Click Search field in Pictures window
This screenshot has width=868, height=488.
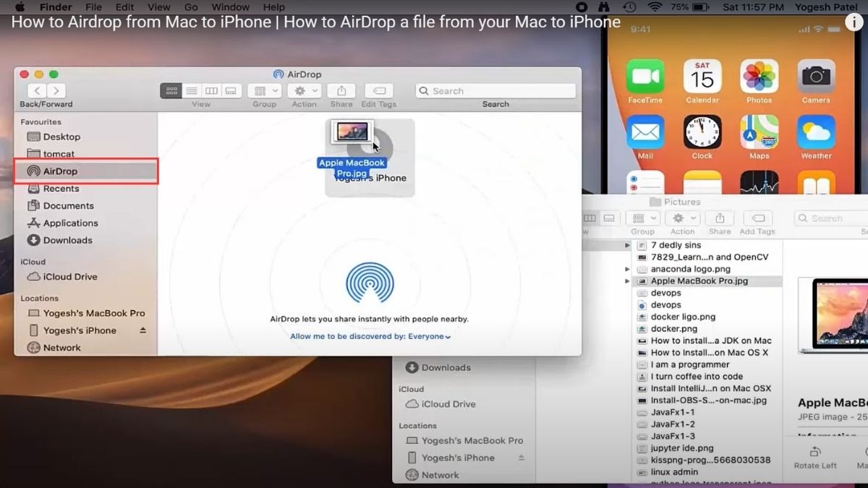tap(830, 218)
